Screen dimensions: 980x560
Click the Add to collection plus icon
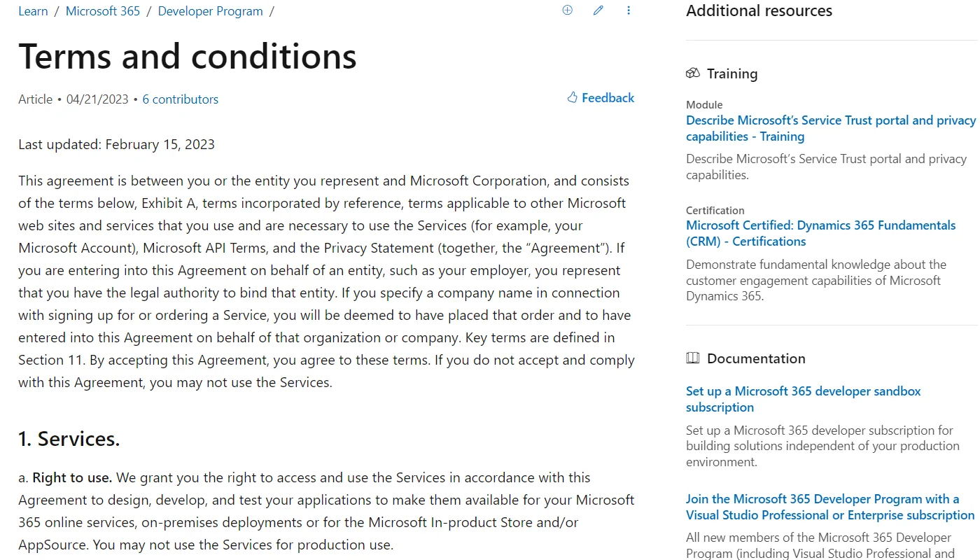(567, 10)
